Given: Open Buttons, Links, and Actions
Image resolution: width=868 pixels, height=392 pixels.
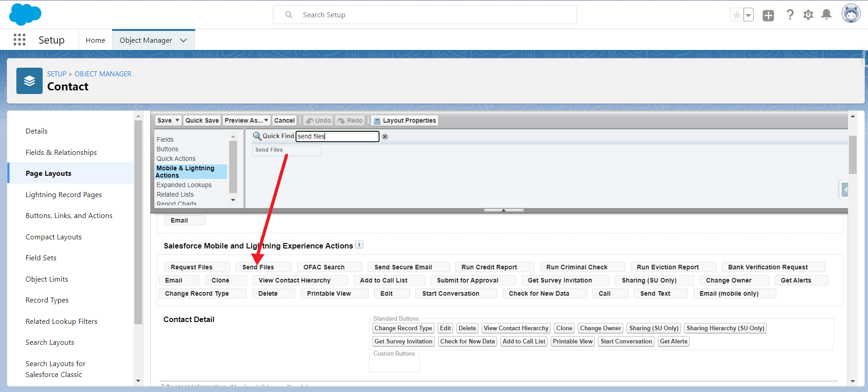Looking at the screenshot, I should pyautogui.click(x=69, y=216).
